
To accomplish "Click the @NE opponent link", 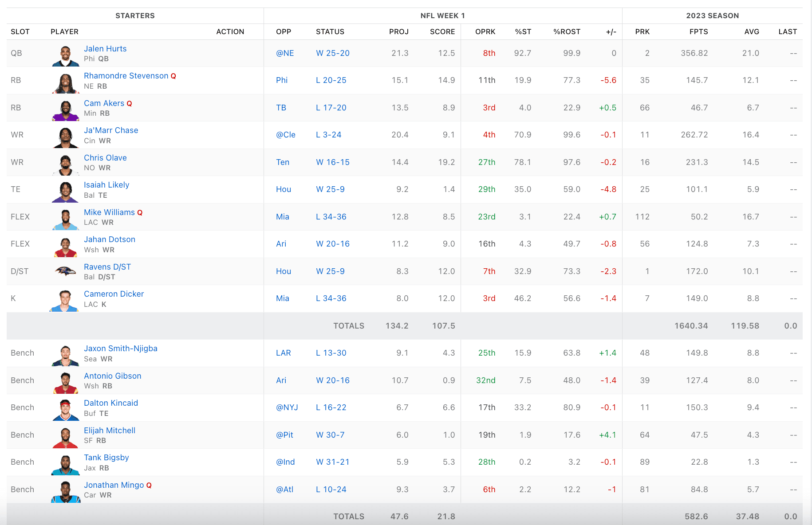I will click(285, 53).
